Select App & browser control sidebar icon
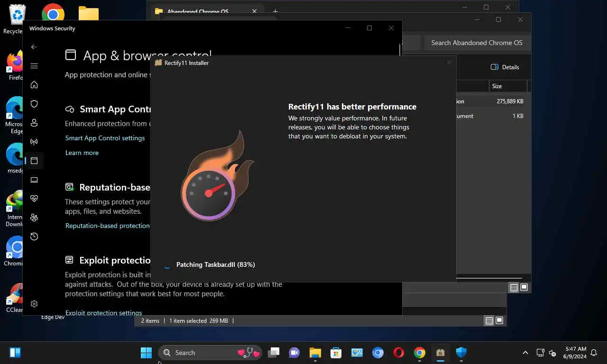This screenshot has width=607, height=364. 34,161
